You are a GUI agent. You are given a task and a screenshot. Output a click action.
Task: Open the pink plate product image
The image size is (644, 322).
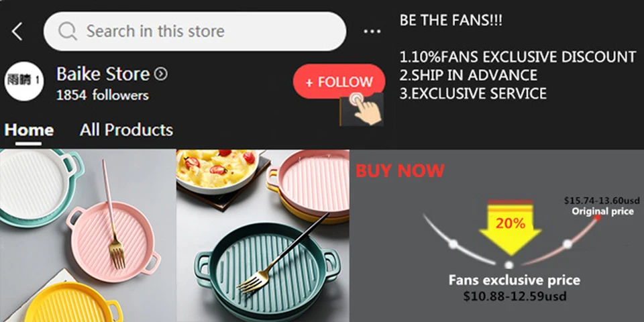(88, 235)
